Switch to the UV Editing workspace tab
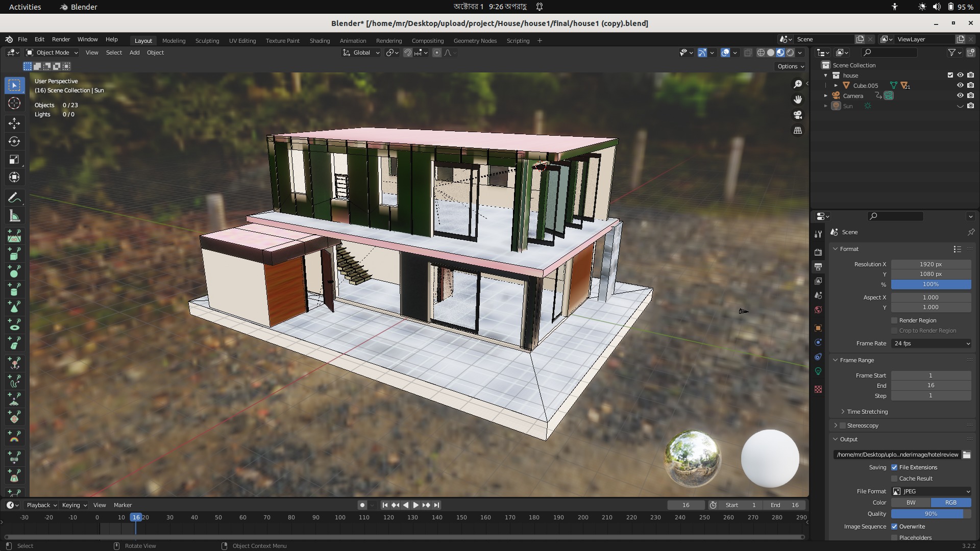 242,41
